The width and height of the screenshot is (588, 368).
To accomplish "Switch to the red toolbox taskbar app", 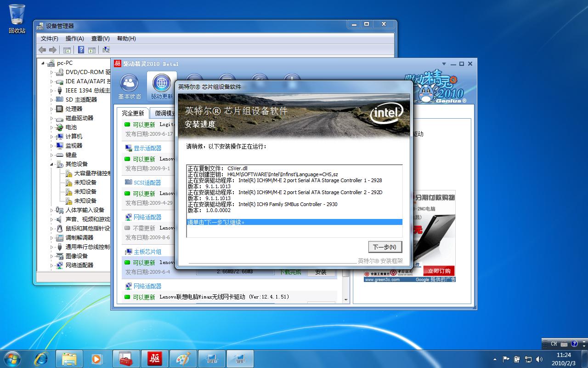I will 125,358.
